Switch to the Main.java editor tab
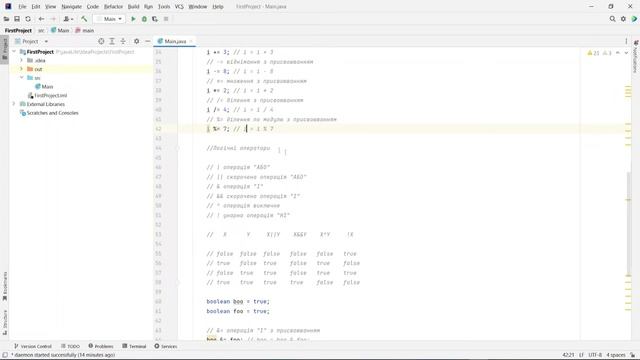Image resolution: width=640 pixels, height=360 pixels. click(x=175, y=41)
